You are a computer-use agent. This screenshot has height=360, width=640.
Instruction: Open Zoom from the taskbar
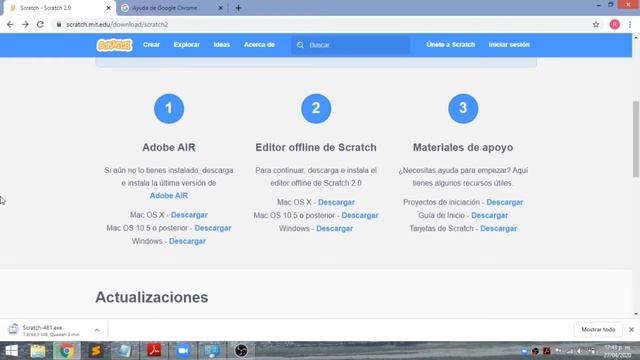tap(183, 351)
